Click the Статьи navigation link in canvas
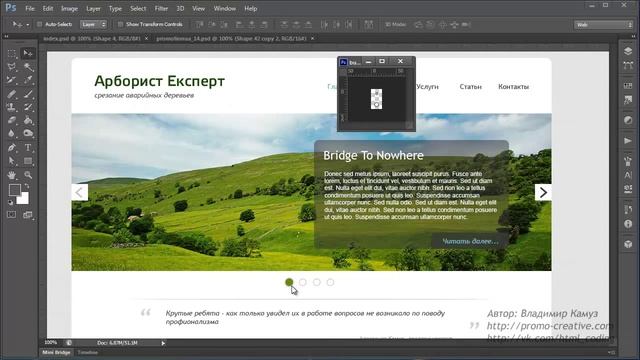This screenshot has width=640, height=360. coord(471,87)
